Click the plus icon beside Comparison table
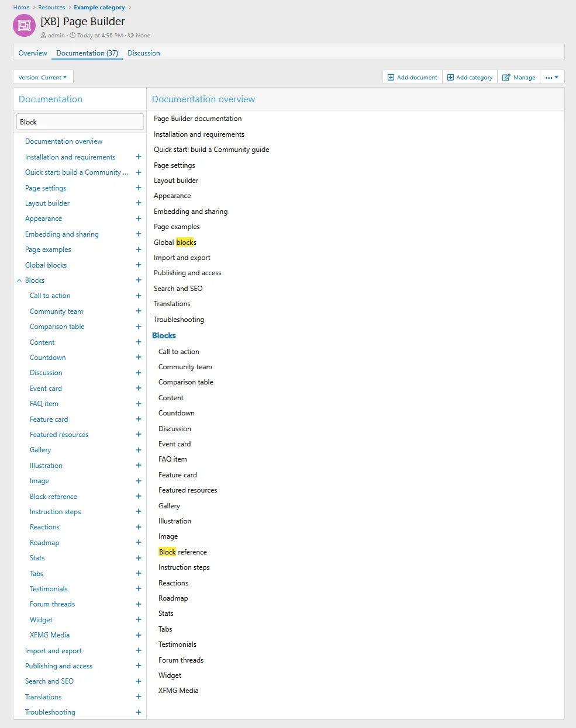Screen dimensions: 576x728 (x=139, y=327)
